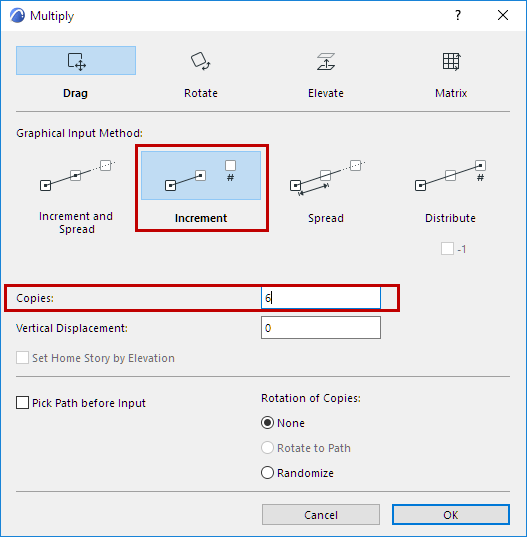Select None for Rotation of Copies
The width and height of the screenshot is (527, 537).
(x=267, y=423)
